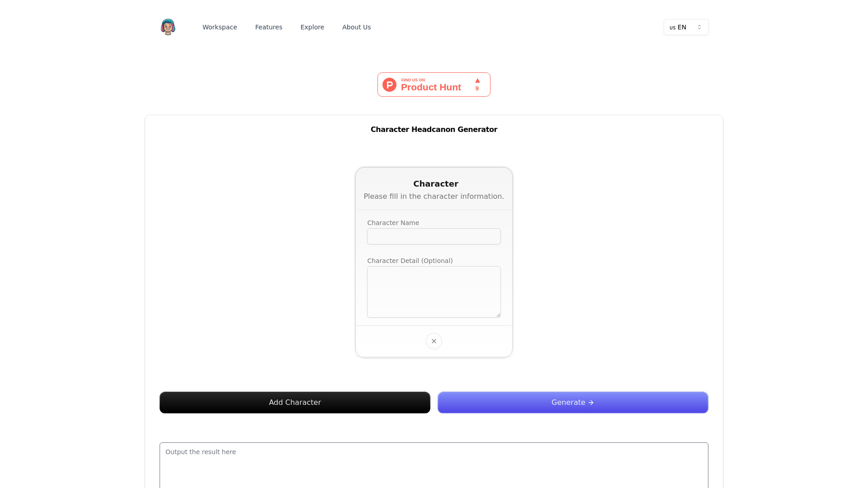The image size is (868, 488).
Task: Click the output result text area
Action: point(434,465)
